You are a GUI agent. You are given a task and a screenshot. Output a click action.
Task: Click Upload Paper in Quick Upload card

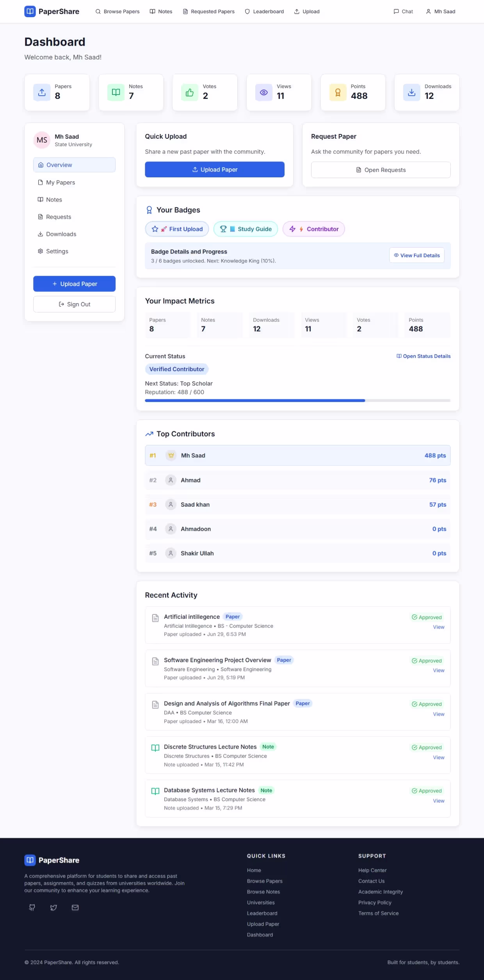215,170
